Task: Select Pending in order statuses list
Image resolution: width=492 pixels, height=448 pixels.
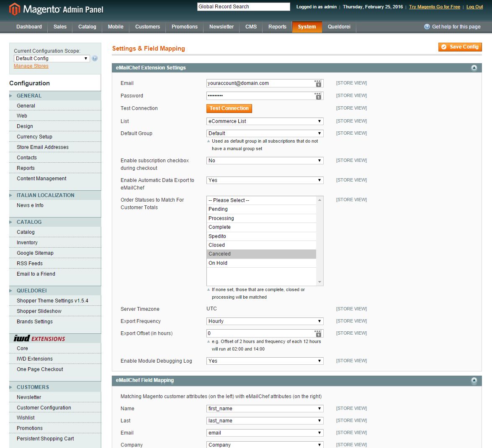Action: (261, 210)
